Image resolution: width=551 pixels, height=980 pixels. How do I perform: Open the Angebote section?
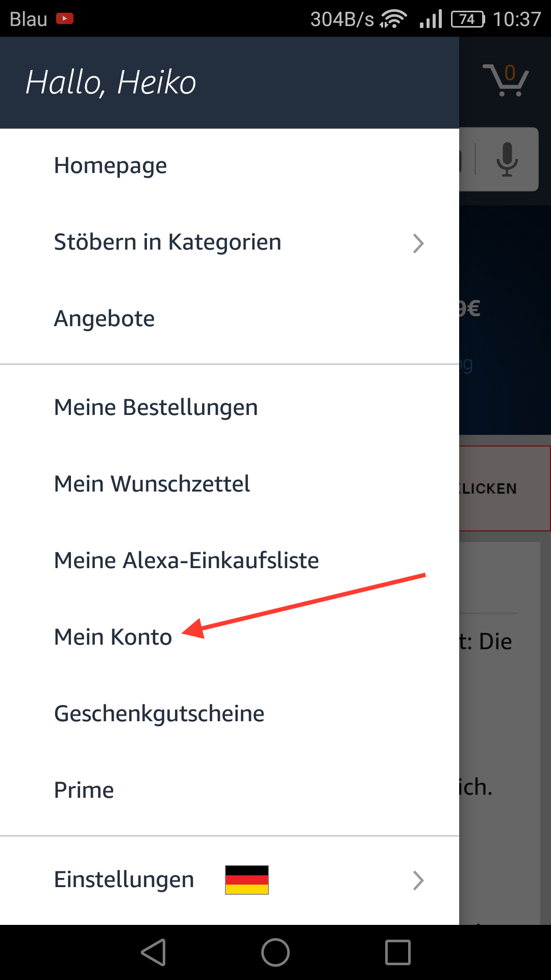click(104, 318)
